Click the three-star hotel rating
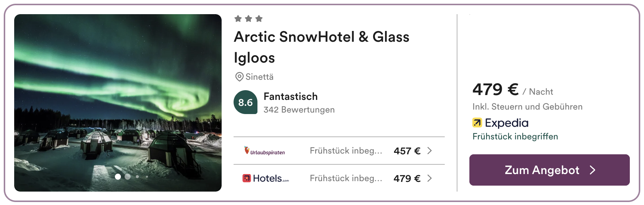 [x=248, y=19]
